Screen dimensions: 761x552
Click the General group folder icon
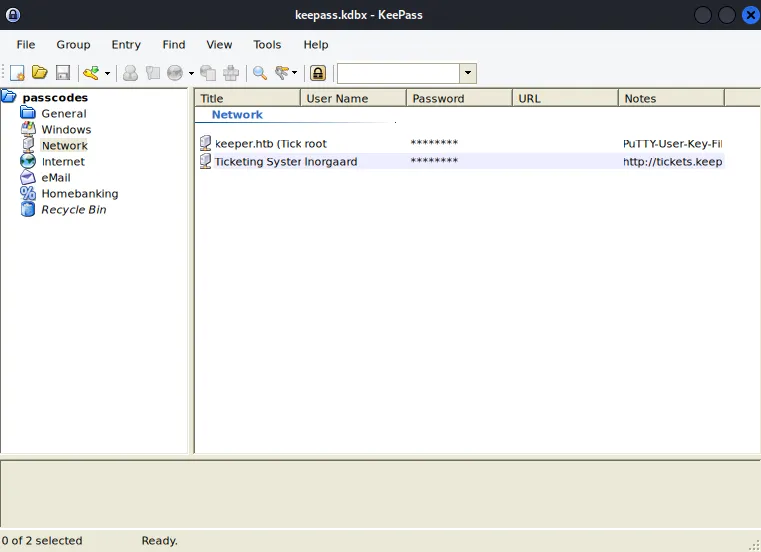(x=28, y=113)
